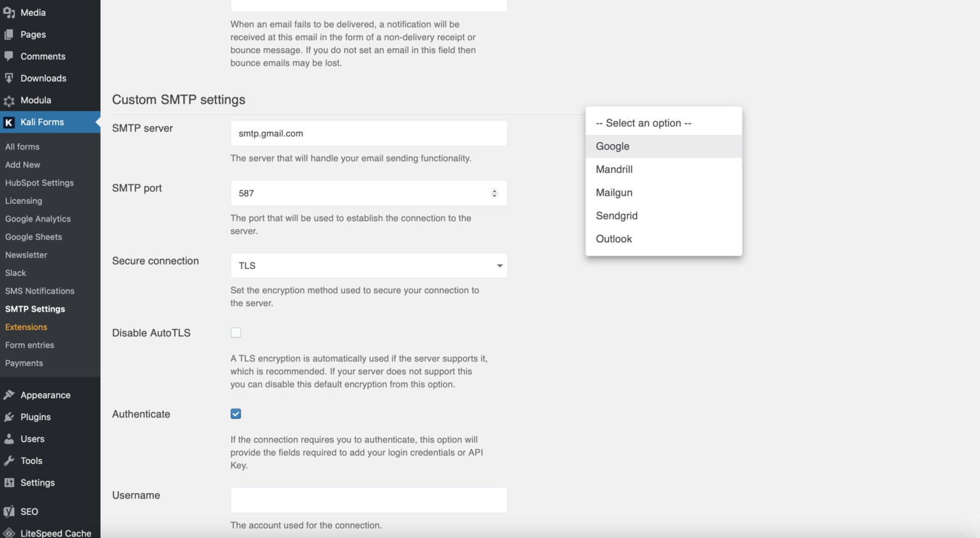Click into the Username input field
This screenshot has height=538, width=980.
[369, 500]
